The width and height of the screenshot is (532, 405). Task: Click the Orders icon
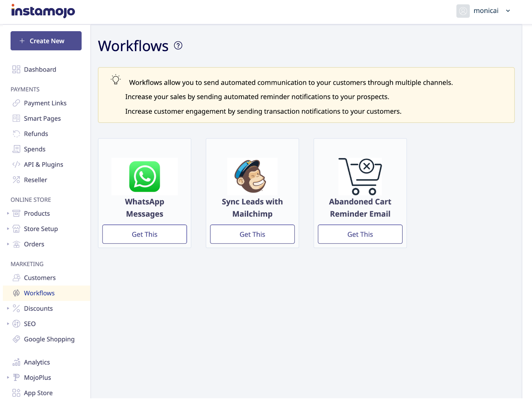point(16,244)
